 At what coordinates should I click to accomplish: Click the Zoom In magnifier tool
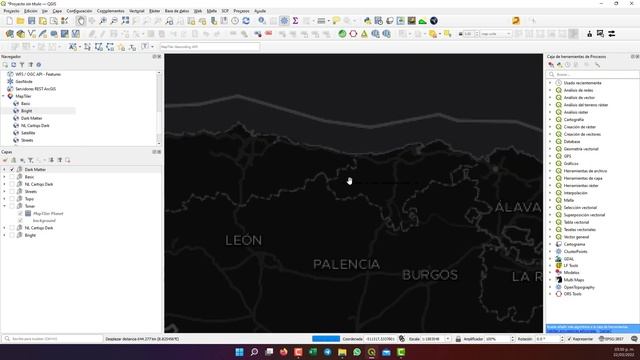point(103,21)
